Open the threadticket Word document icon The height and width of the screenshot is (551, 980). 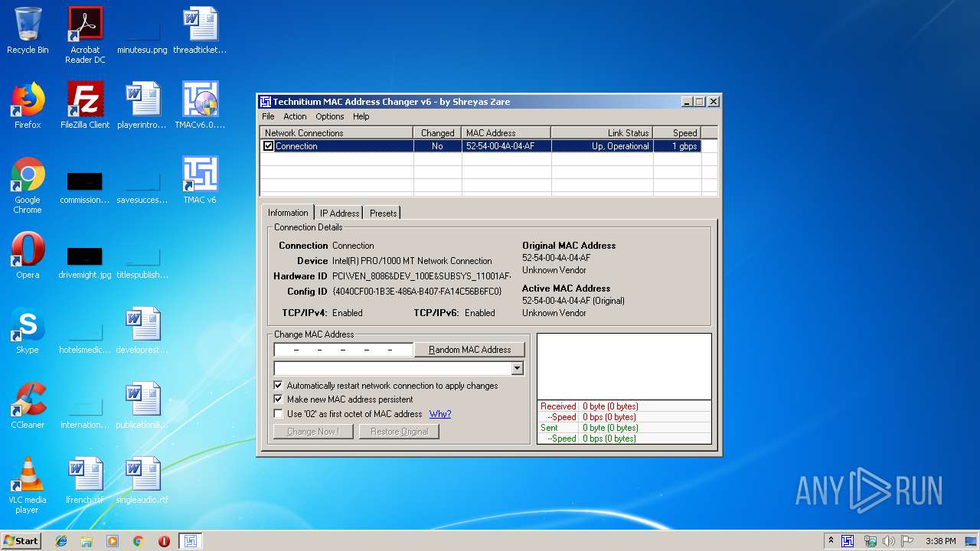click(x=200, y=31)
